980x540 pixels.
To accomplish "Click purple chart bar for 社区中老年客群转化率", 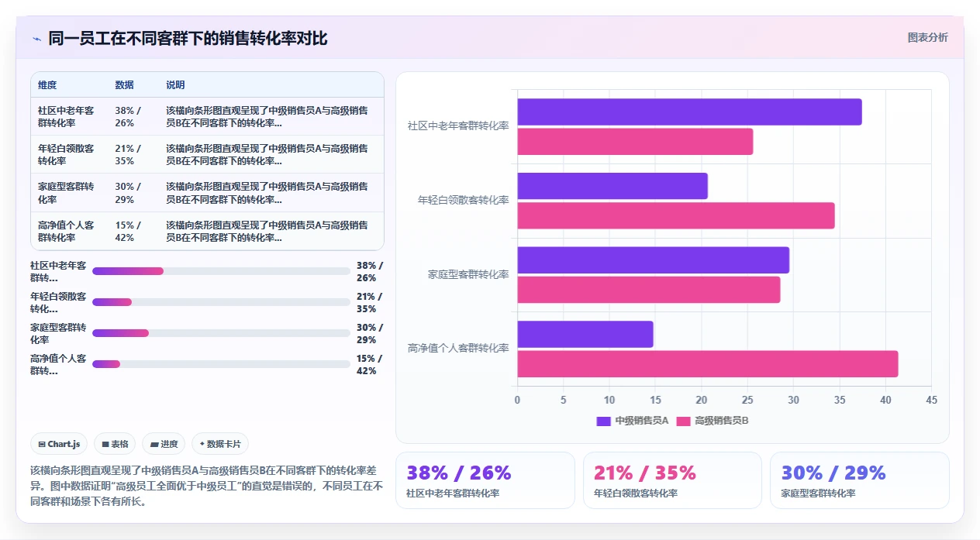I will pyautogui.click(x=689, y=112).
